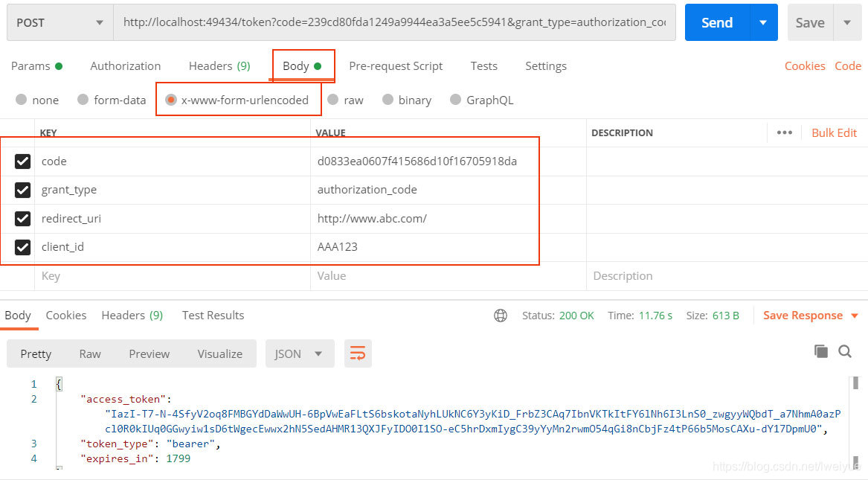Click the empty Description input field
Viewport: 868px width, 480px height.
[x=726, y=275]
